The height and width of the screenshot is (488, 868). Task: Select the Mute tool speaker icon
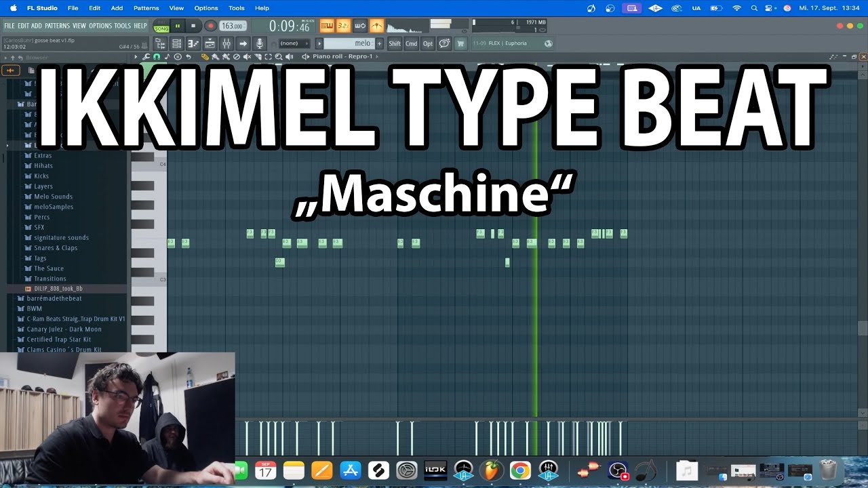tap(247, 57)
